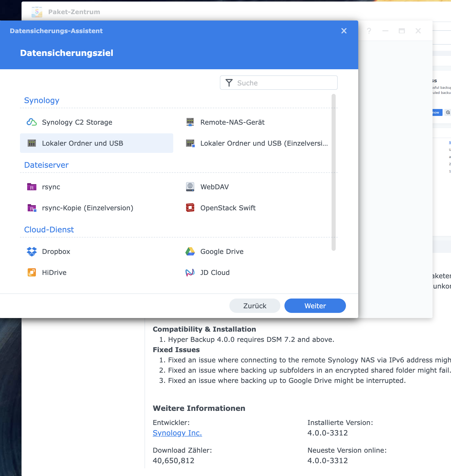
Task: Choose the OpenStack Swift icon
Action: click(190, 208)
